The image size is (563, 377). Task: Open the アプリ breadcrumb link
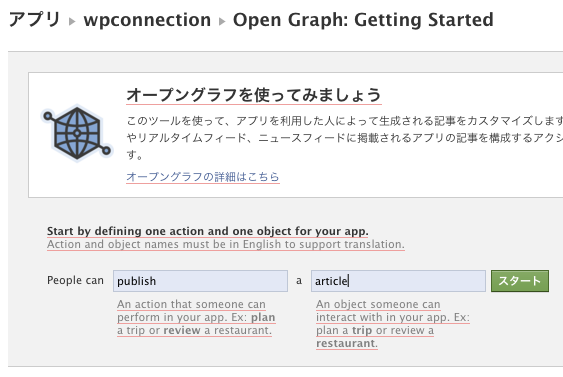(x=34, y=19)
